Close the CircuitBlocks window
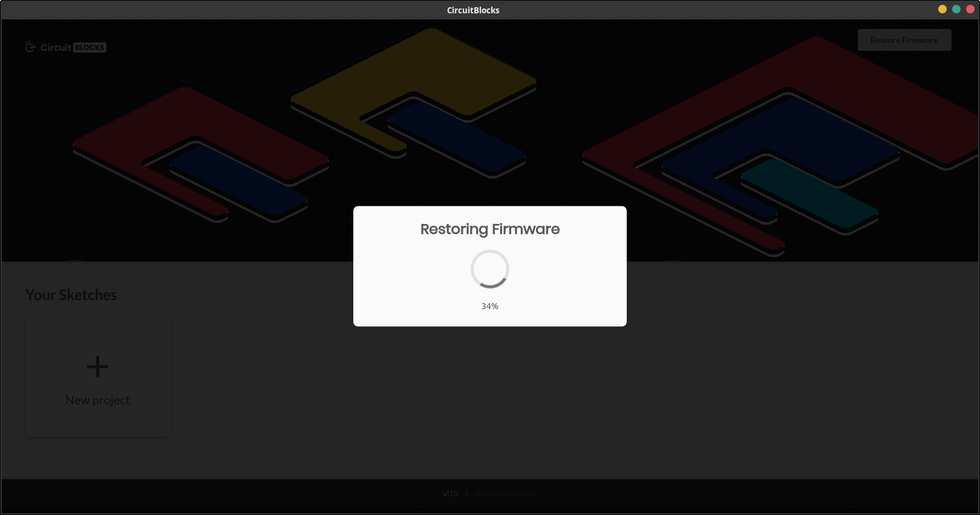 point(970,9)
